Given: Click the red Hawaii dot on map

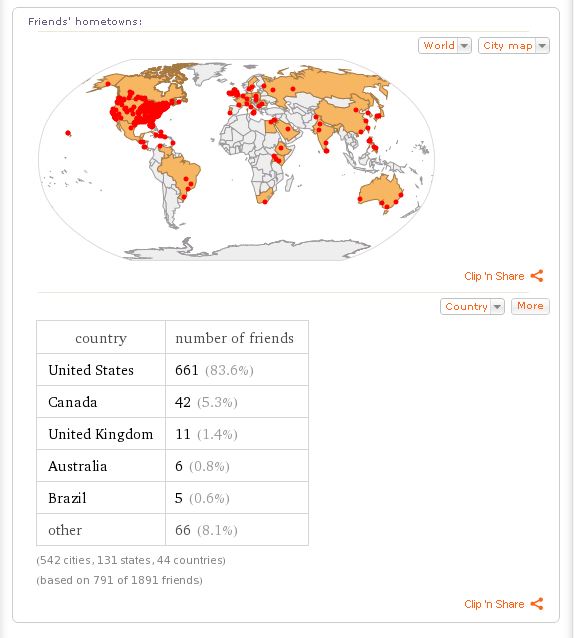Looking at the screenshot, I should click(x=68, y=133).
